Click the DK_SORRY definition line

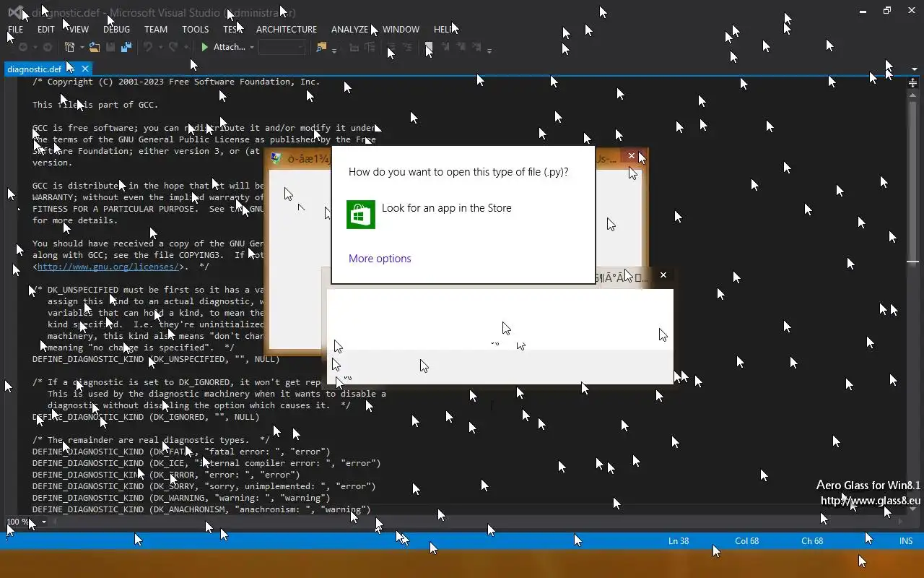tap(204, 486)
